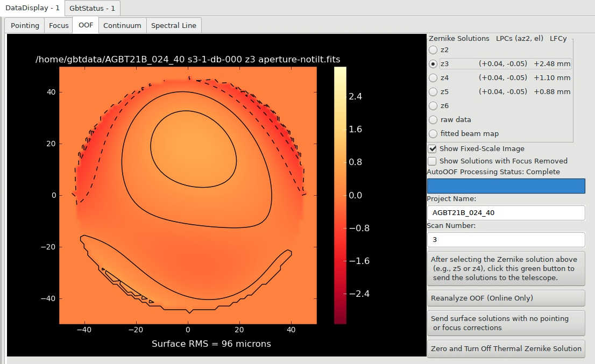Open the GbtStatus - 1 tab

coord(92,9)
